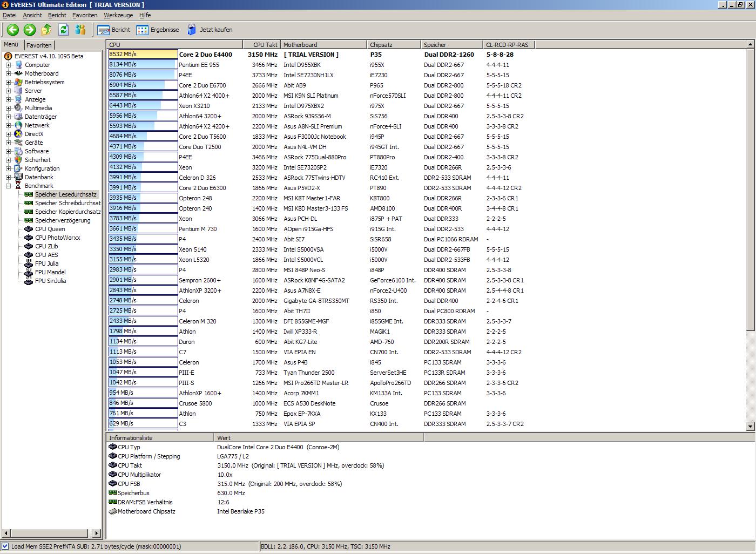Sort by CPU Takt column header

[x=261, y=45]
